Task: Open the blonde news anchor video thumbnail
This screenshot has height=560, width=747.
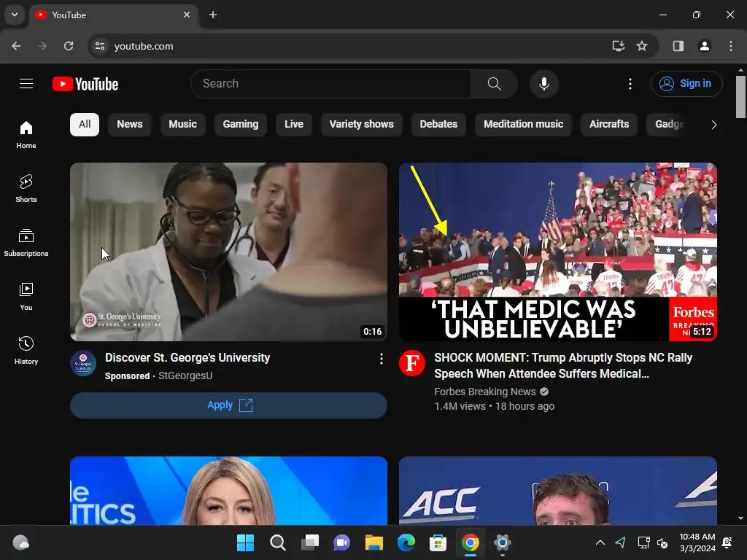Action: click(x=228, y=491)
